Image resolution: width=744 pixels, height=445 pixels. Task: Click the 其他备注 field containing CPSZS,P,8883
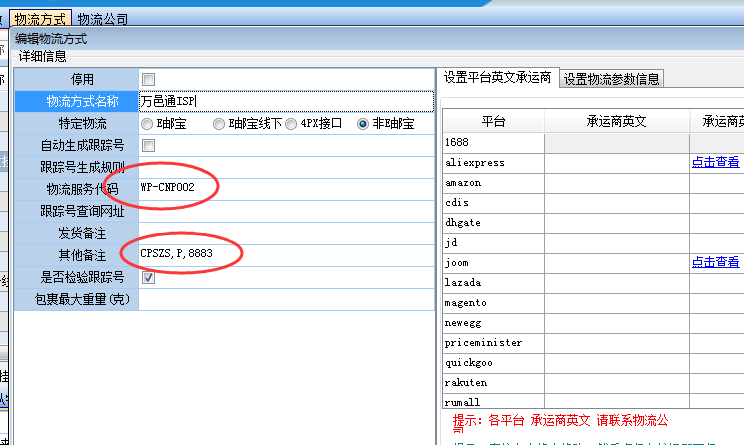coord(285,255)
